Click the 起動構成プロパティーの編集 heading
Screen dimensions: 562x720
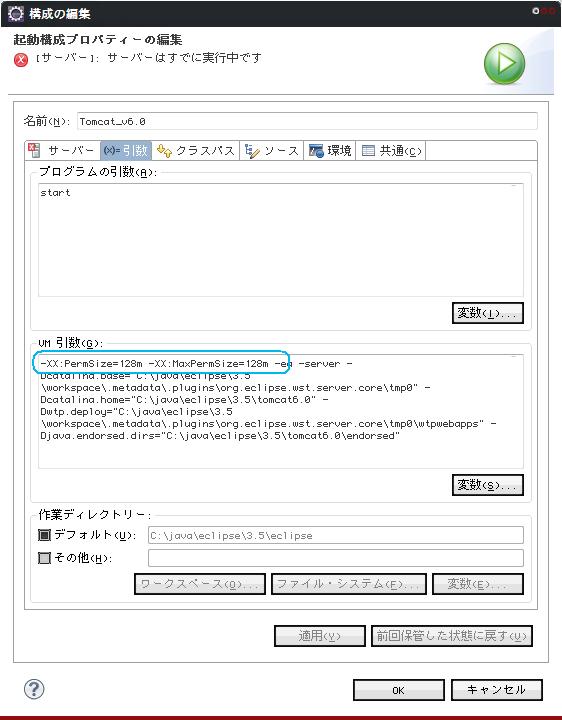click(98, 39)
